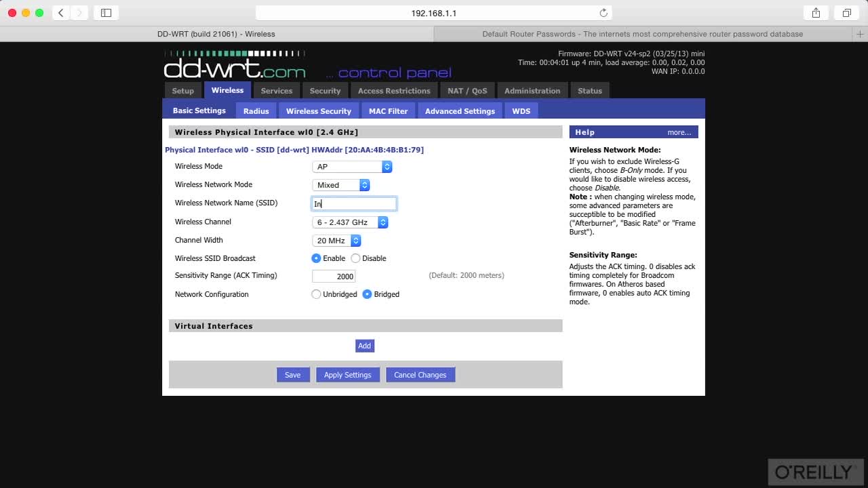The image size is (868, 488).
Task: Click the Wireless Network Name (SSID) field
Action: 354,203
